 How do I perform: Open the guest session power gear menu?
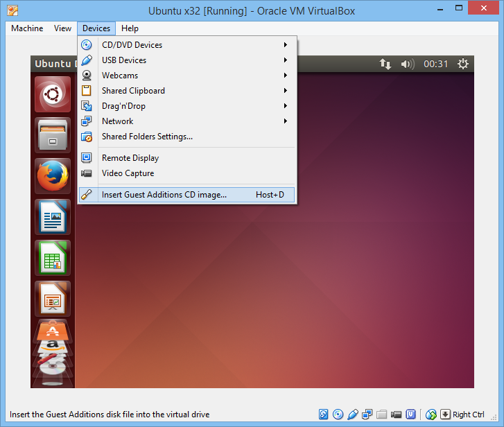[463, 64]
